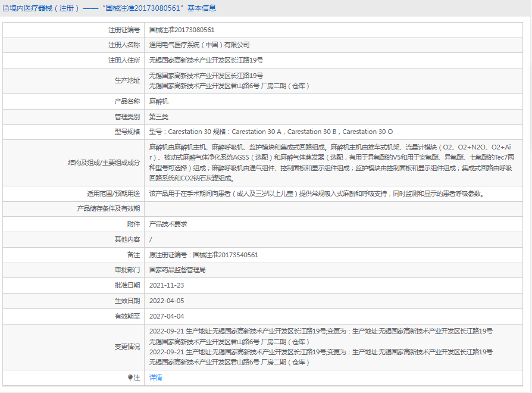Click approving department 国家药品监督管理局

[x=177, y=270]
